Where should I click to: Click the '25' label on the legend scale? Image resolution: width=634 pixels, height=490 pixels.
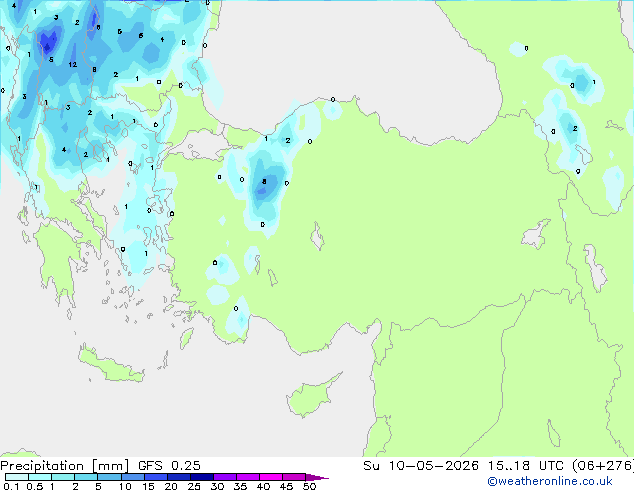tap(194, 486)
